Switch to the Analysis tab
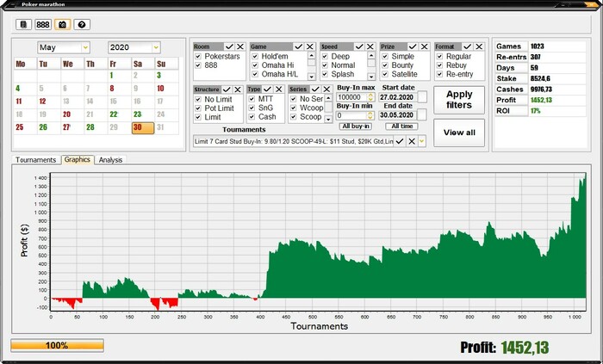Viewport: 603px width, 364px height. pos(110,160)
